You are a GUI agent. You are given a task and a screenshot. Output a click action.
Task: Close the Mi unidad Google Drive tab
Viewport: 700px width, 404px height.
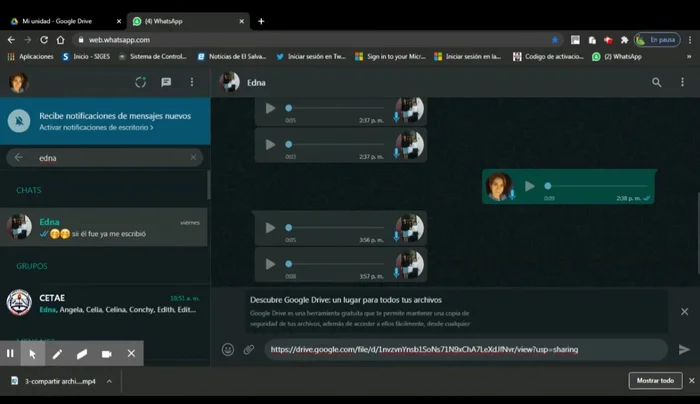(119, 21)
